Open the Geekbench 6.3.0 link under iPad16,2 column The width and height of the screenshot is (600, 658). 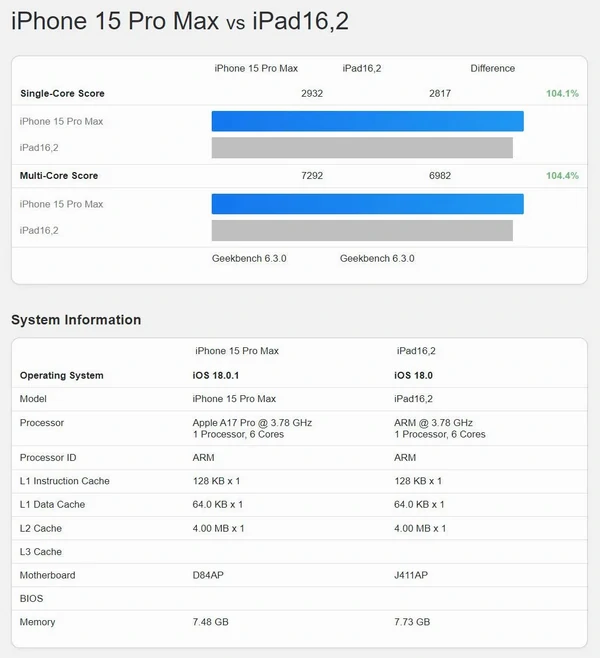click(377, 258)
